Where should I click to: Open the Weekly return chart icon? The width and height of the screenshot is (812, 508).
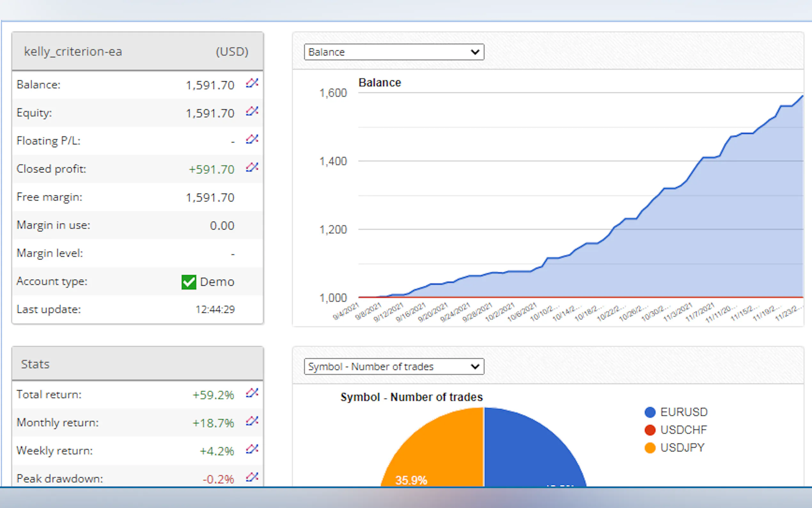pos(252,449)
